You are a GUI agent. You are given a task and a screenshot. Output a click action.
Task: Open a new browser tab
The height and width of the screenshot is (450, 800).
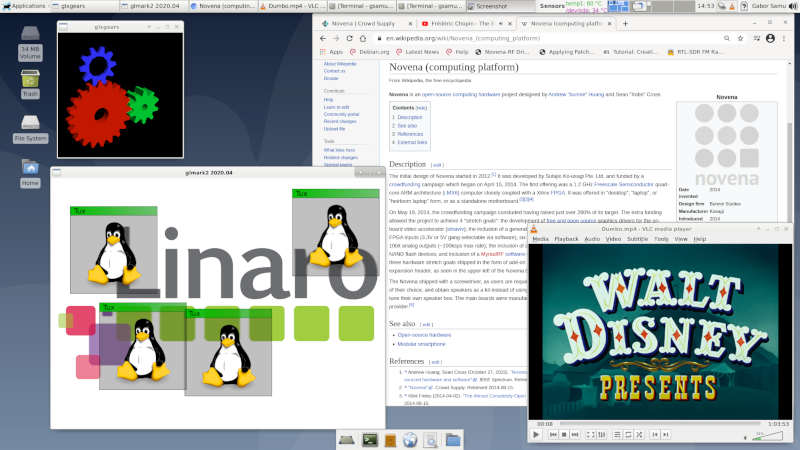pyautogui.click(x=625, y=23)
